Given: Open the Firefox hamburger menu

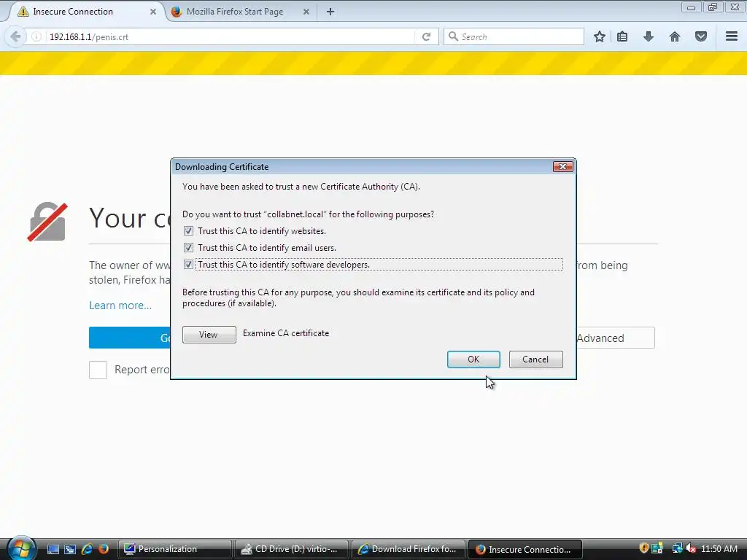Looking at the screenshot, I should click(732, 36).
